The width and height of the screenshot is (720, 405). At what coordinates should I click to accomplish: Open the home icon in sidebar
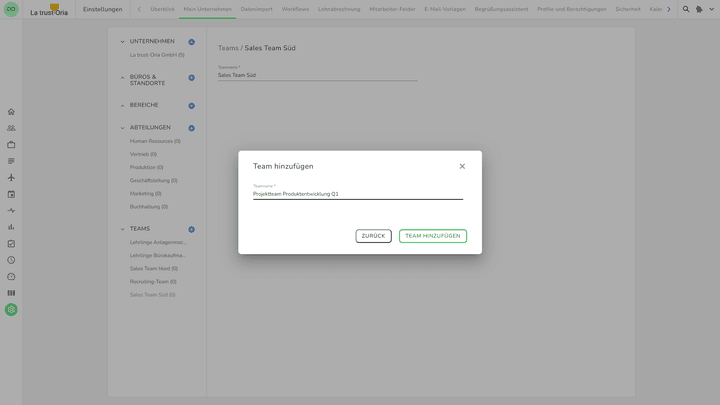click(x=11, y=112)
